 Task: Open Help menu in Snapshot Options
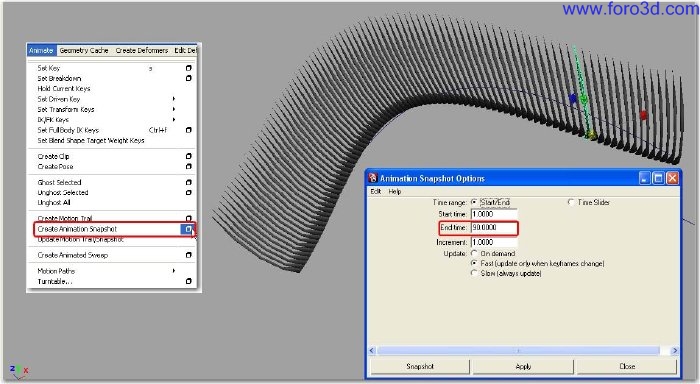[x=395, y=192]
